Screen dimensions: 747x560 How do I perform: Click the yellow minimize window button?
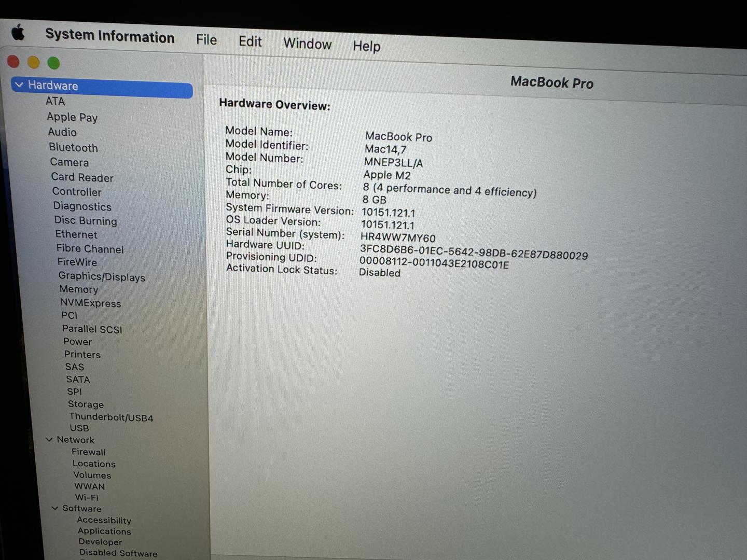pos(33,62)
